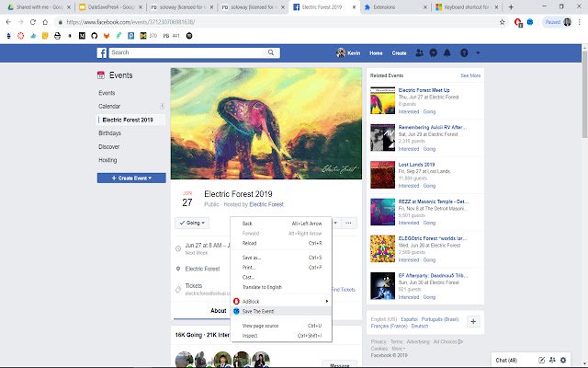The width and height of the screenshot is (588, 368).
Task: Click the Save The Event extension toolbar icon
Action: [530, 22]
